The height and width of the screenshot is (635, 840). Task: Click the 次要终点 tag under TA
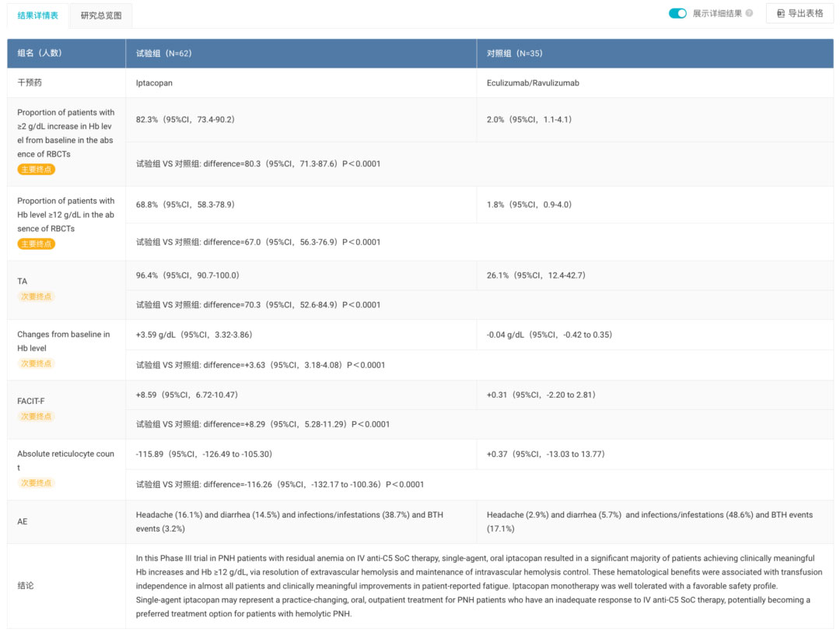tap(37, 296)
